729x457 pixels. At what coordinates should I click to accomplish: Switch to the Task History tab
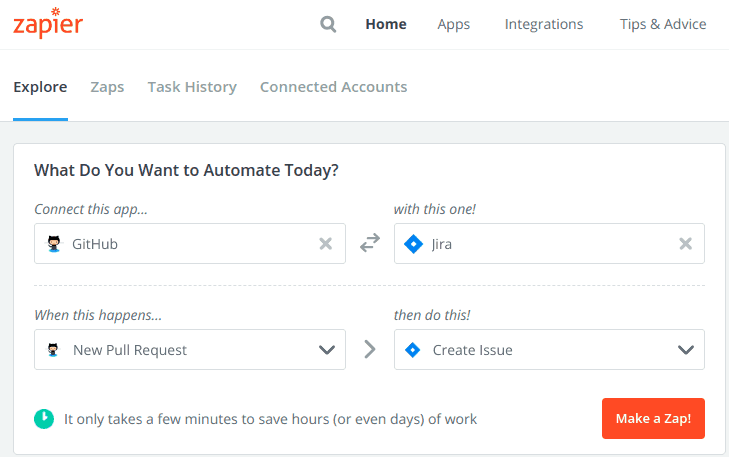tap(192, 87)
